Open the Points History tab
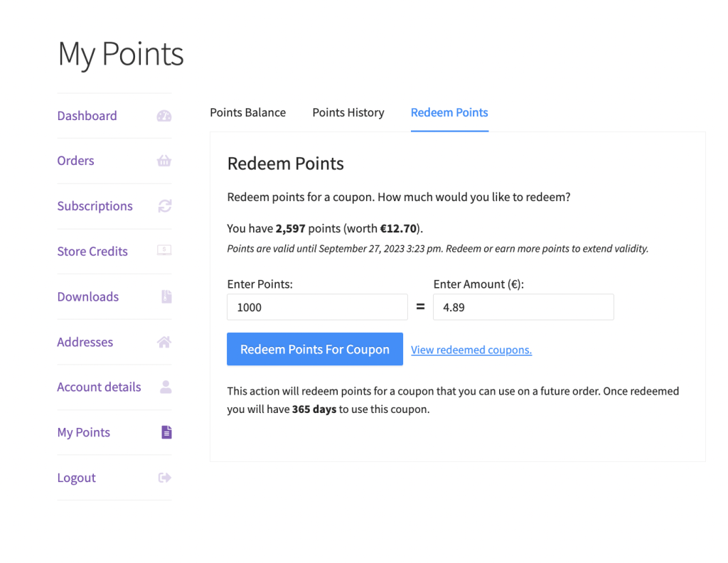 [348, 112]
